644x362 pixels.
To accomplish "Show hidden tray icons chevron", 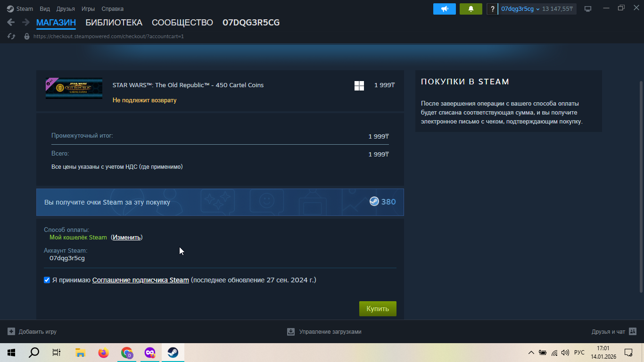I will [x=531, y=353].
